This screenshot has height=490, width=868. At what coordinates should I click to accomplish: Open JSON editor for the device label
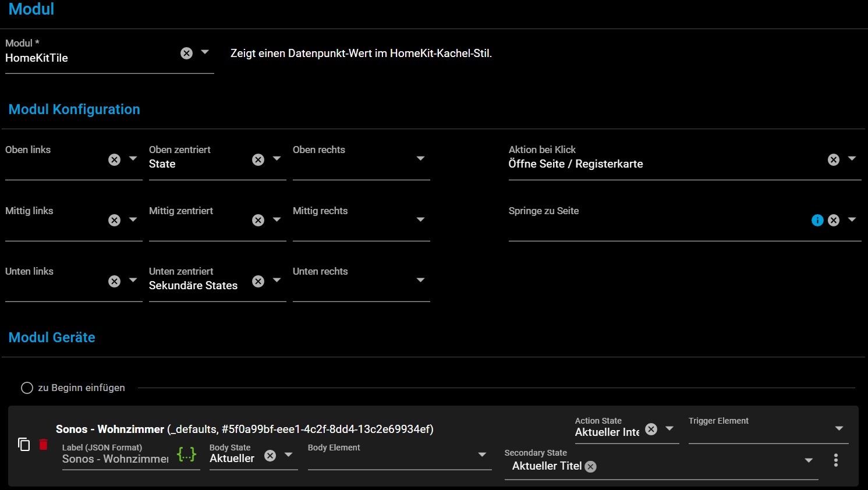186,455
